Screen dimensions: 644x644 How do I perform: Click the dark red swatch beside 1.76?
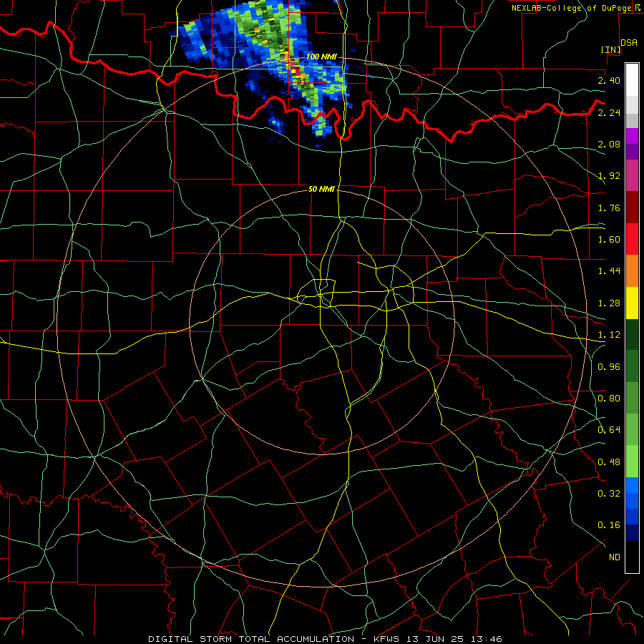632,208
